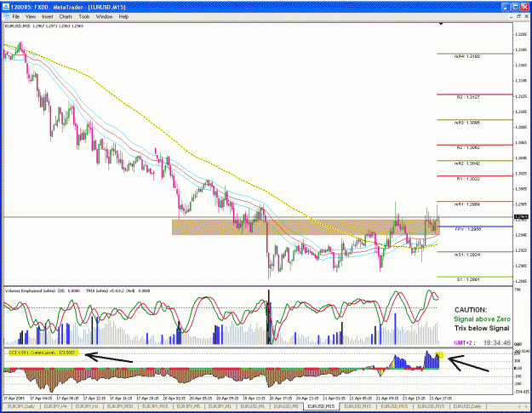Click the mS1 pivot level label
Image resolution: width=532 pixels, height=413 pixels.
tap(466, 255)
